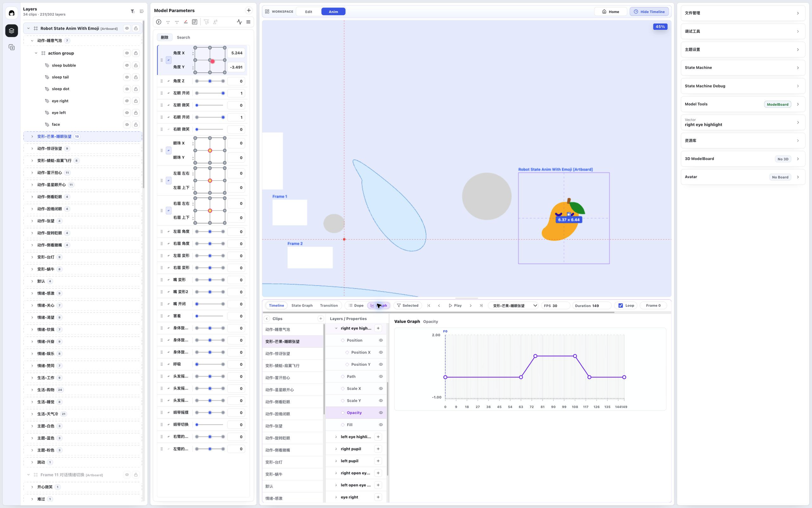Screen dimensions: 812x508
Task: Jump to the first frame of the timeline
Action: point(429,306)
